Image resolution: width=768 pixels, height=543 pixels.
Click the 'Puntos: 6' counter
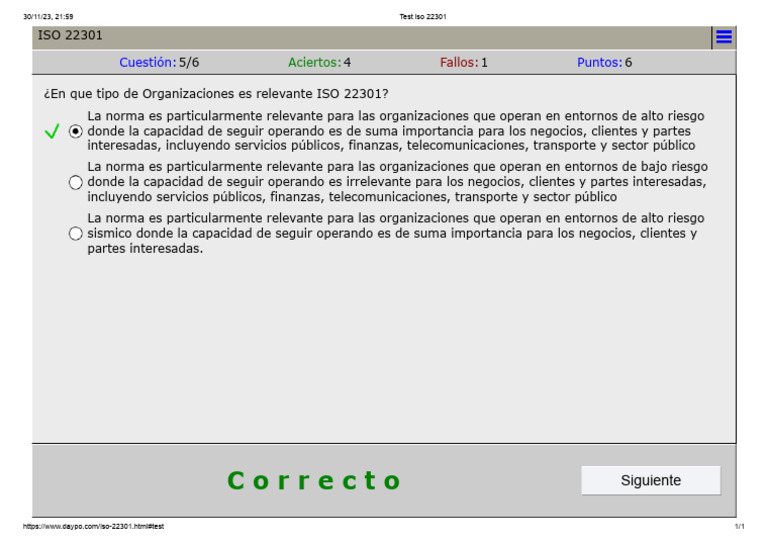pos(604,63)
